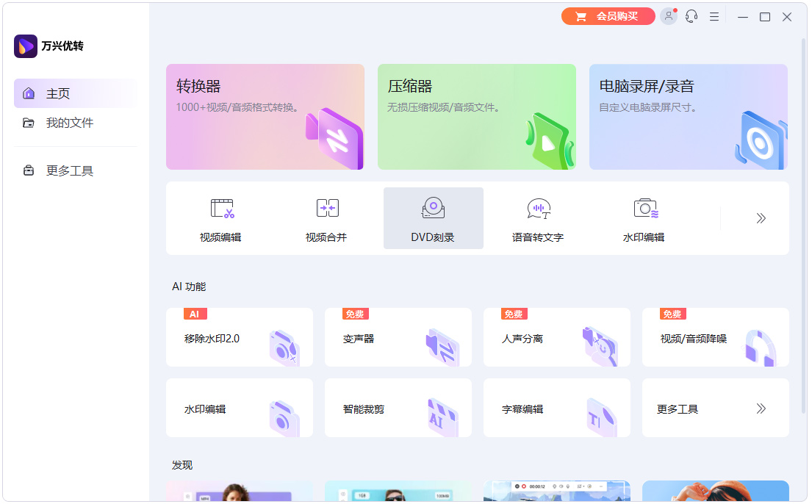Click the 会员购买 purchase button

pos(608,15)
